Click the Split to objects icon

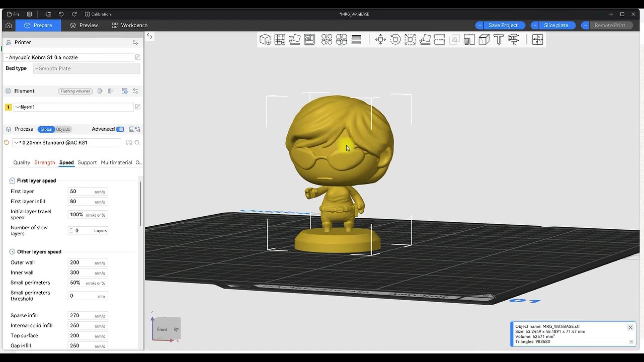point(327,39)
